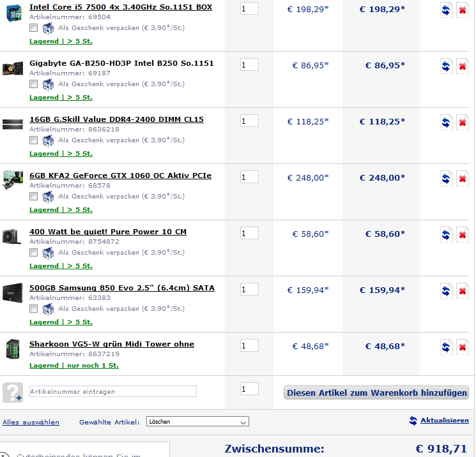Open Intel Core i5 7500 product link
The width and height of the screenshot is (476, 457).
121,7
